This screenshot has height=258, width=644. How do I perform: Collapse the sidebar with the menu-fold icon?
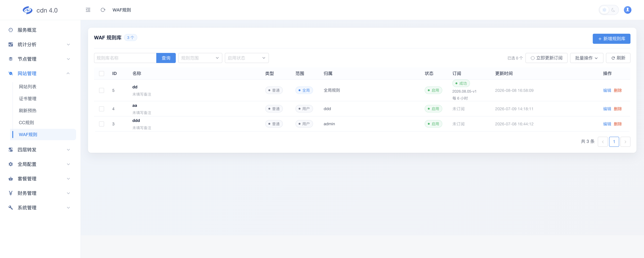(88, 10)
